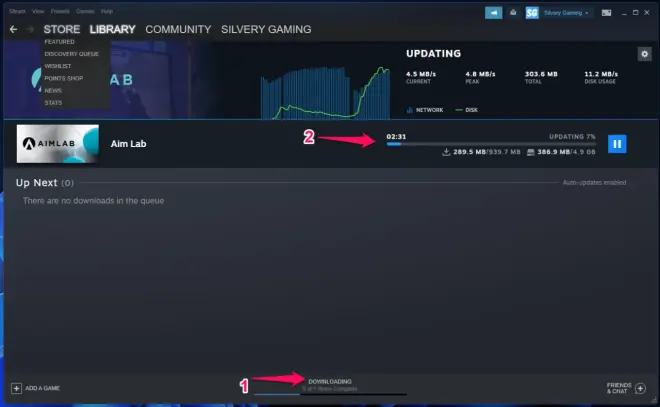Open the announcements megaphone icon
This screenshot has height=407, width=660.
click(493, 13)
